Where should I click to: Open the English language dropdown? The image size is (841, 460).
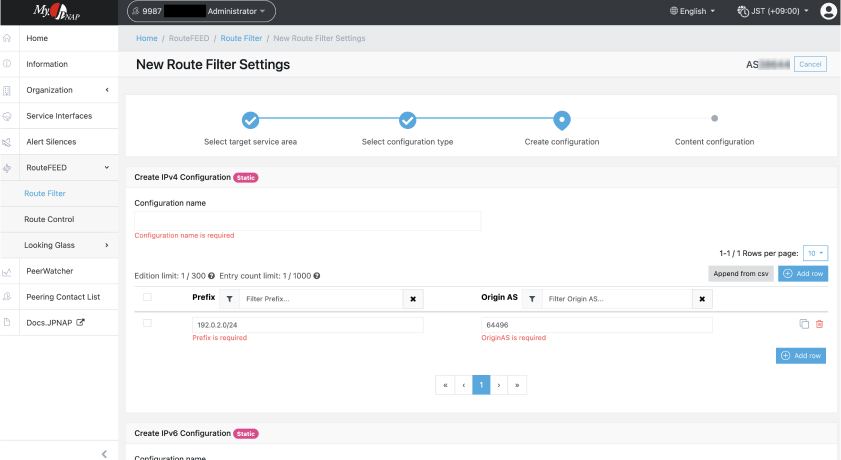click(693, 12)
